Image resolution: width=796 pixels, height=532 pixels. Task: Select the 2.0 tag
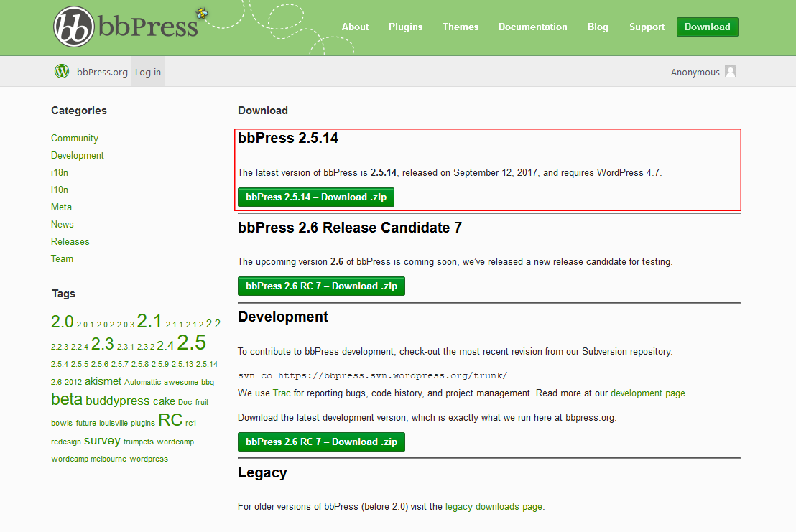(x=63, y=322)
